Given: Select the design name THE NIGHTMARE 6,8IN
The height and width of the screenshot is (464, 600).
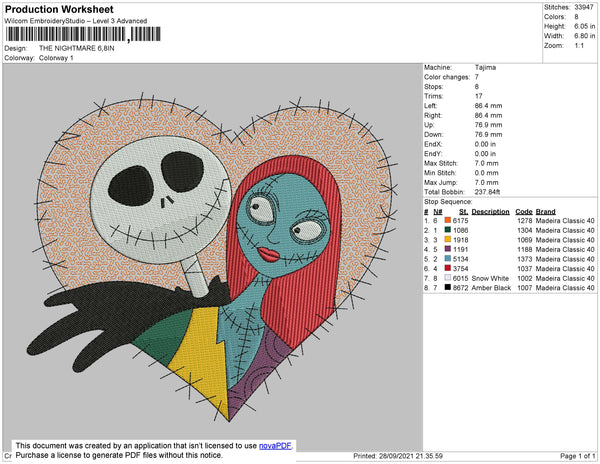Looking at the screenshot, I should 77,48.
